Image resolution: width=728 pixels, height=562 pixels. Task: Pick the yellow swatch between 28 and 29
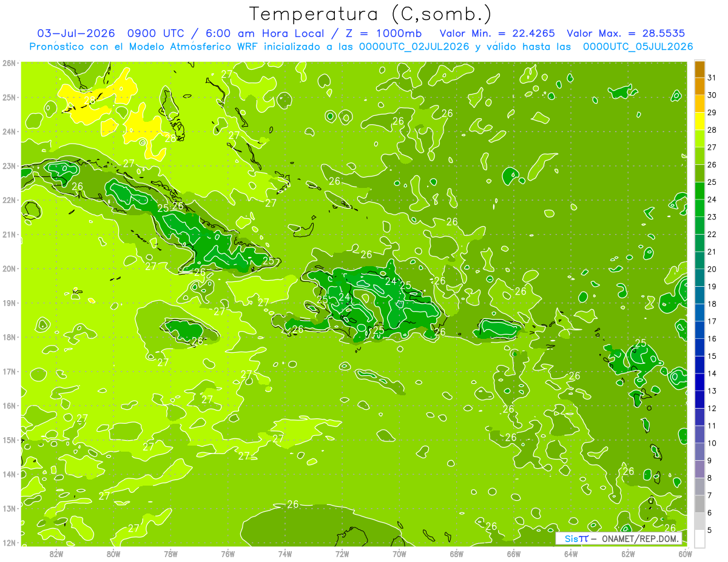pos(699,121)
